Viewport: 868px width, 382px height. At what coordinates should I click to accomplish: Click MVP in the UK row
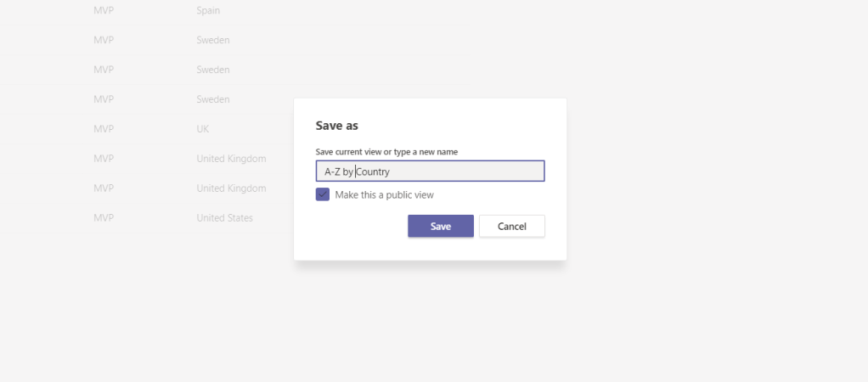(x=104, y=129)
